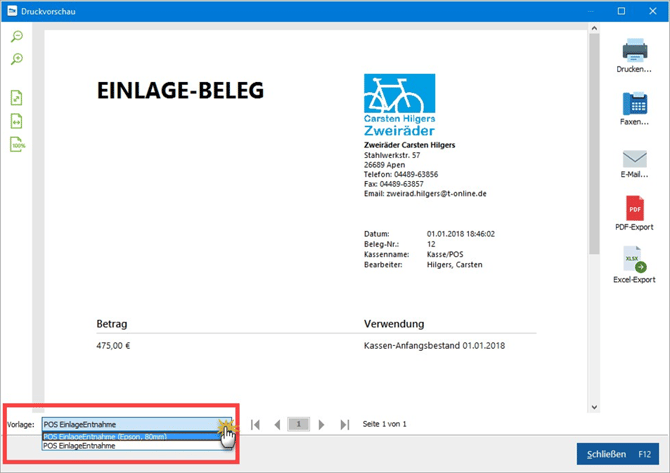
Task: Zoom in on the print preview
Action: [17, 60]
